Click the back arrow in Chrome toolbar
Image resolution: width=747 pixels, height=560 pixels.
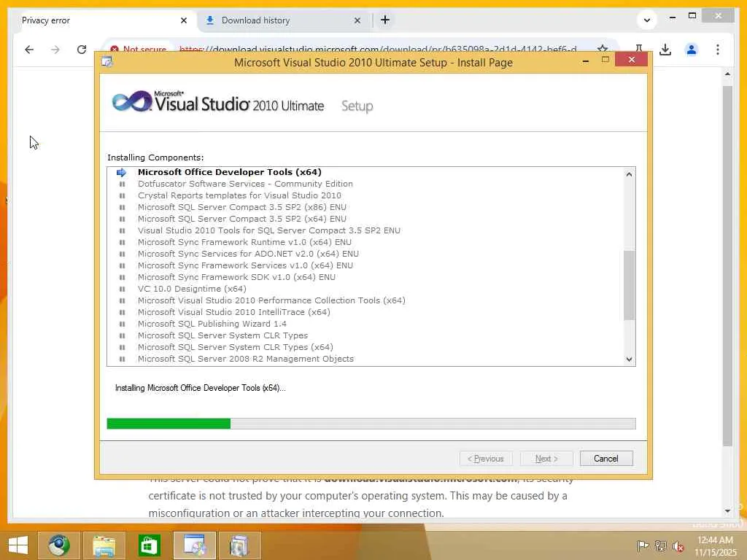29,50
